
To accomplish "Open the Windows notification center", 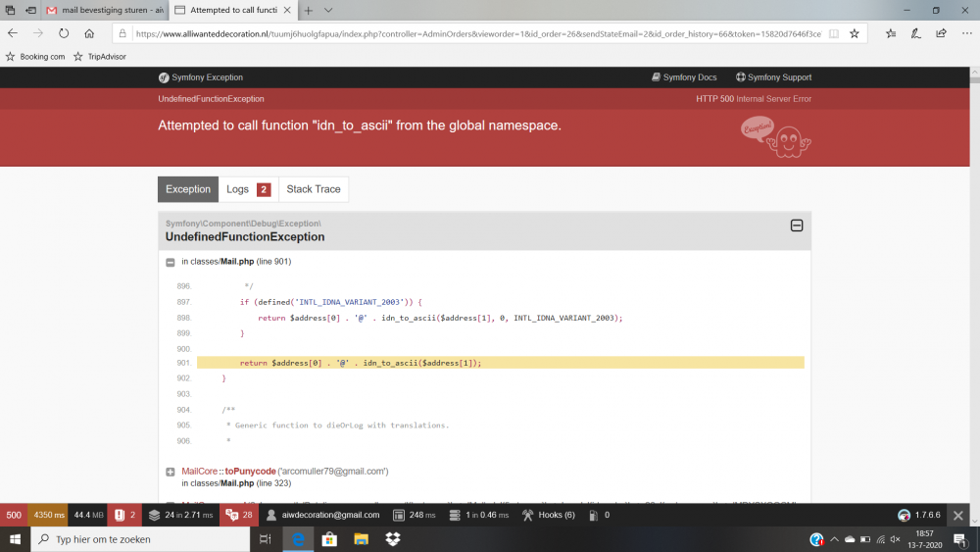I will pyautogui.click(x=961, y=539).
